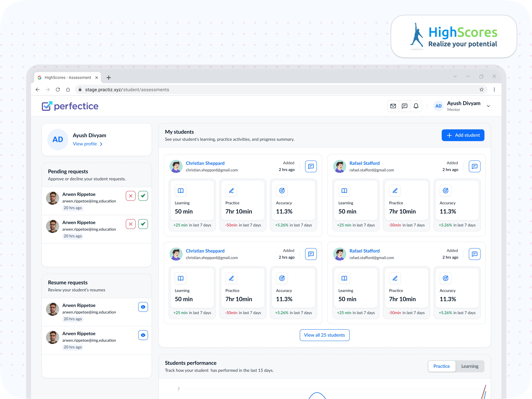Click the notification bell icon
Viewport: 532px width, 399px height.
(416, 106)
